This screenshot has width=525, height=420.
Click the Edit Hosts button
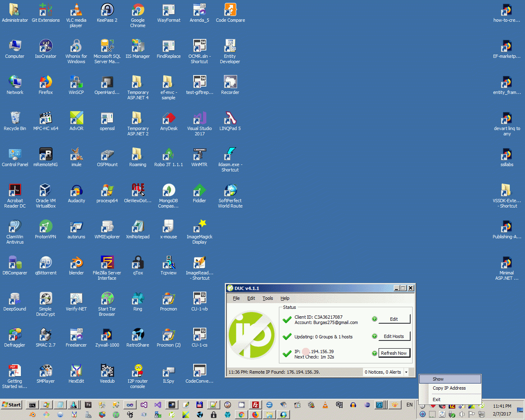(x=394, y=336)
